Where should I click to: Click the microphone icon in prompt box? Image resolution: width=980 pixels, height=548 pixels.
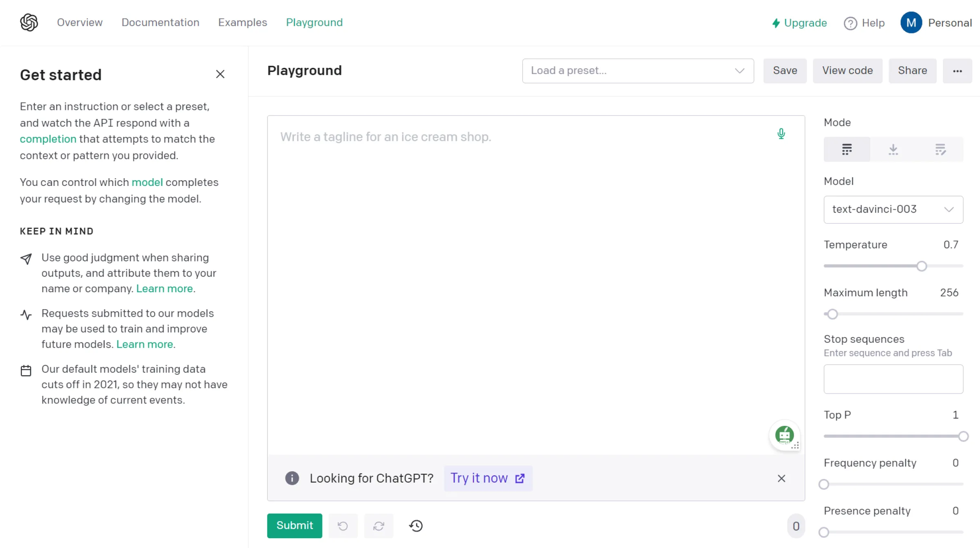point(782,134)
